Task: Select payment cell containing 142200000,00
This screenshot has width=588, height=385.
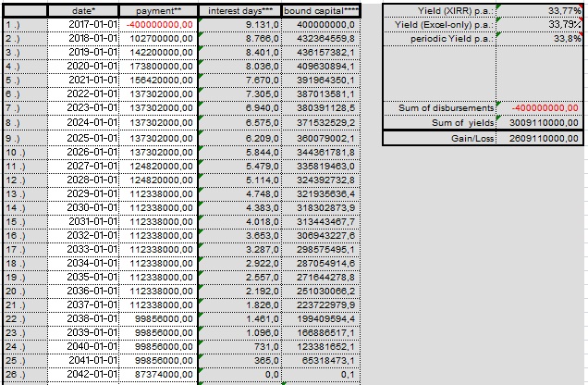Action: pos(157,52)
